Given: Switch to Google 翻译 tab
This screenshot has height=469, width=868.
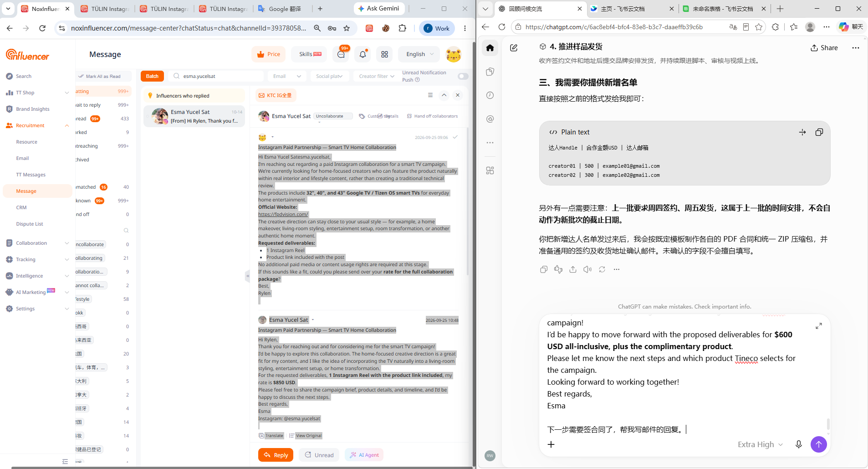Looking at the screenshot, I should click(285, 9).
